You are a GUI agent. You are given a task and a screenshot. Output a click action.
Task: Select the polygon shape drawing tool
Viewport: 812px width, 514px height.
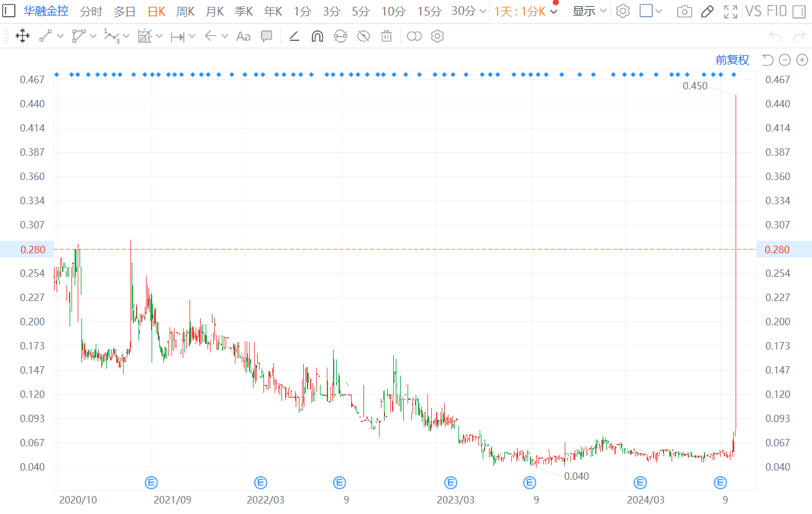pyautogui.click(x=78, y=36)
